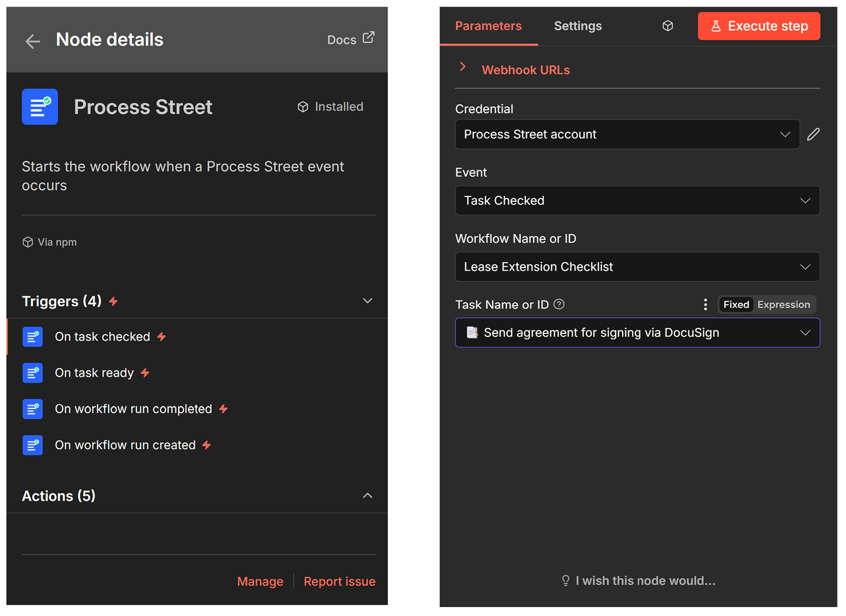Switch to Expression mode toggle
Image resolution: width=846 pixels, height=616 pixels.
(x=783, y=304)
